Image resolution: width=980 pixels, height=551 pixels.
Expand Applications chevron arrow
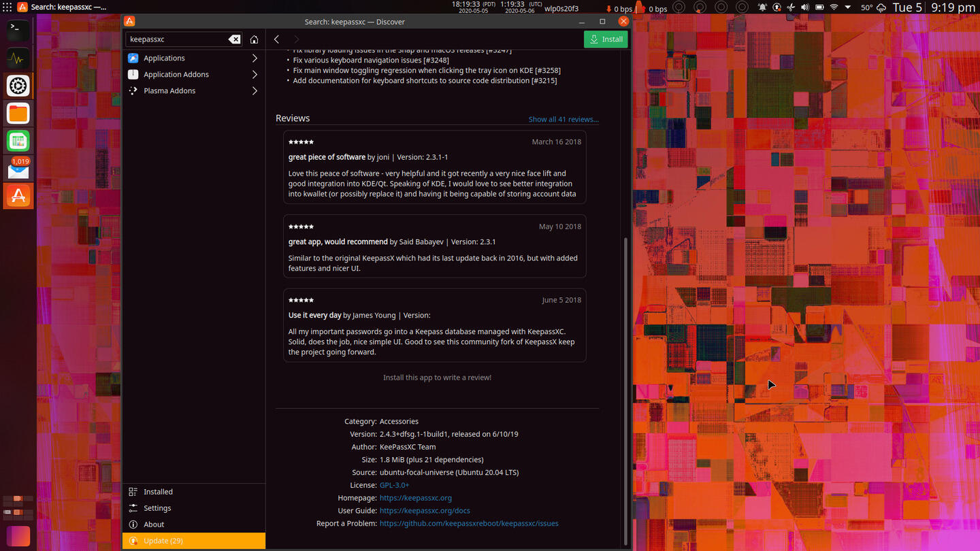(255, 58)
